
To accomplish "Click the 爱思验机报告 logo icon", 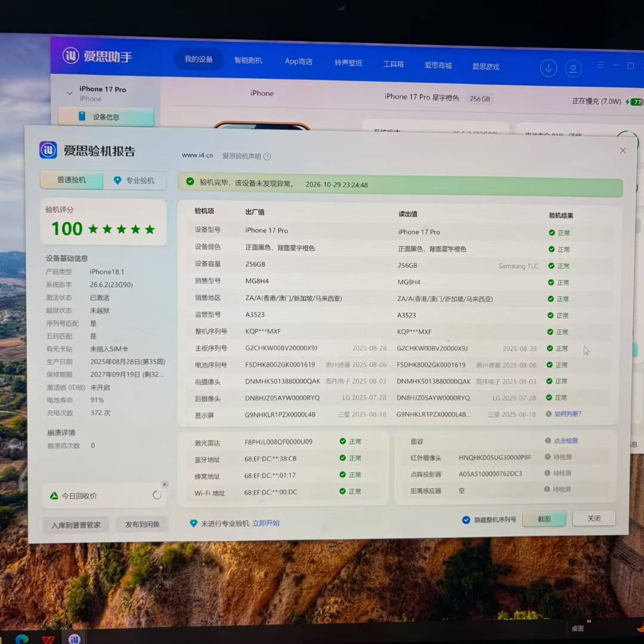I will click(x=48, y=150).
